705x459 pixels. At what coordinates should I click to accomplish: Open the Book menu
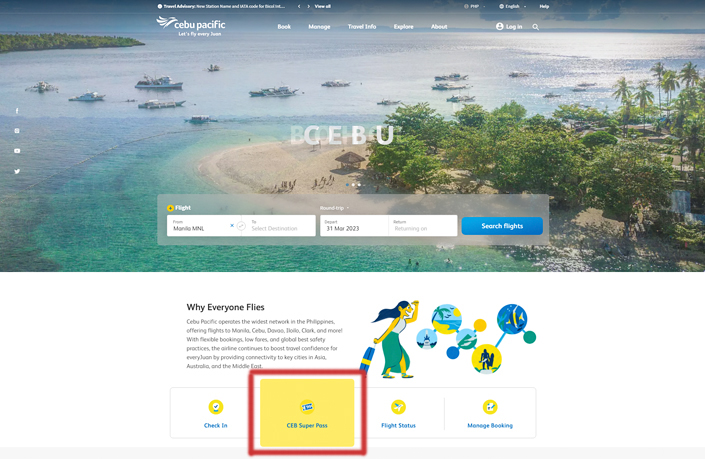click(284, 27)
